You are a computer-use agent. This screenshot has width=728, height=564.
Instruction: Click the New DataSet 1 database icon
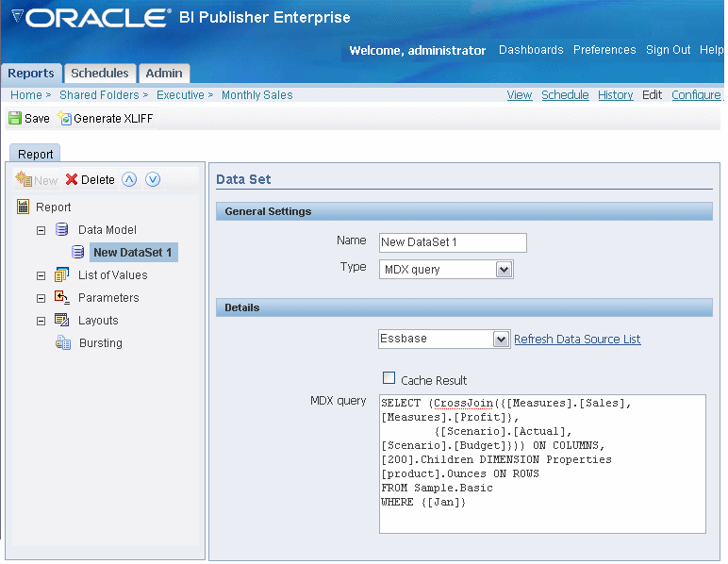point(78,252)
